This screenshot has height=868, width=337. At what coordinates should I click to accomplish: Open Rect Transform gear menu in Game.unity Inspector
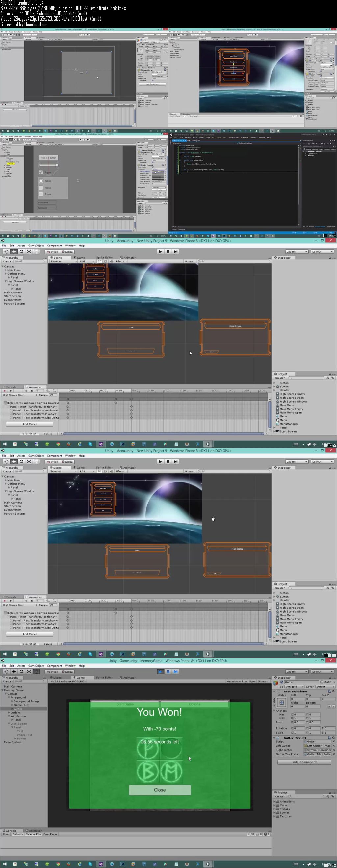click(334, 691)
